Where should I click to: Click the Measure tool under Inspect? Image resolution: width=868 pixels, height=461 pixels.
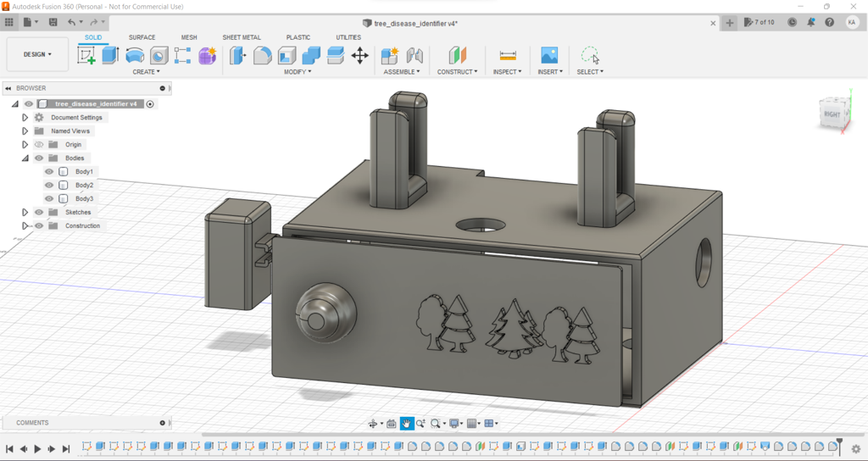coord(508,56)
